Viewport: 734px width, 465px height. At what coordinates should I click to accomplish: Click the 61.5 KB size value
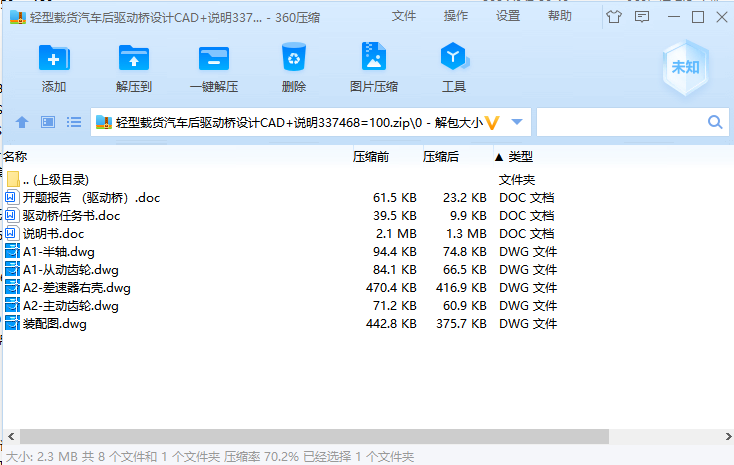coord(395,198)
